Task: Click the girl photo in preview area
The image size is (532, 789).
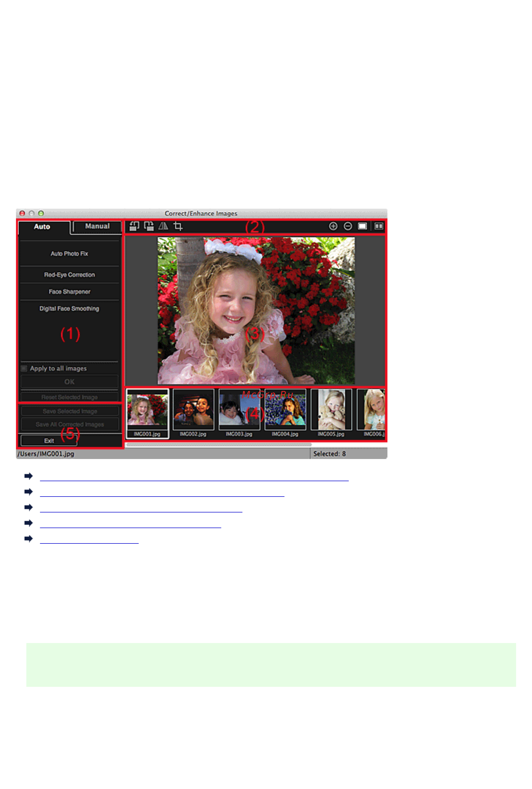Action: tap(256, 311)
